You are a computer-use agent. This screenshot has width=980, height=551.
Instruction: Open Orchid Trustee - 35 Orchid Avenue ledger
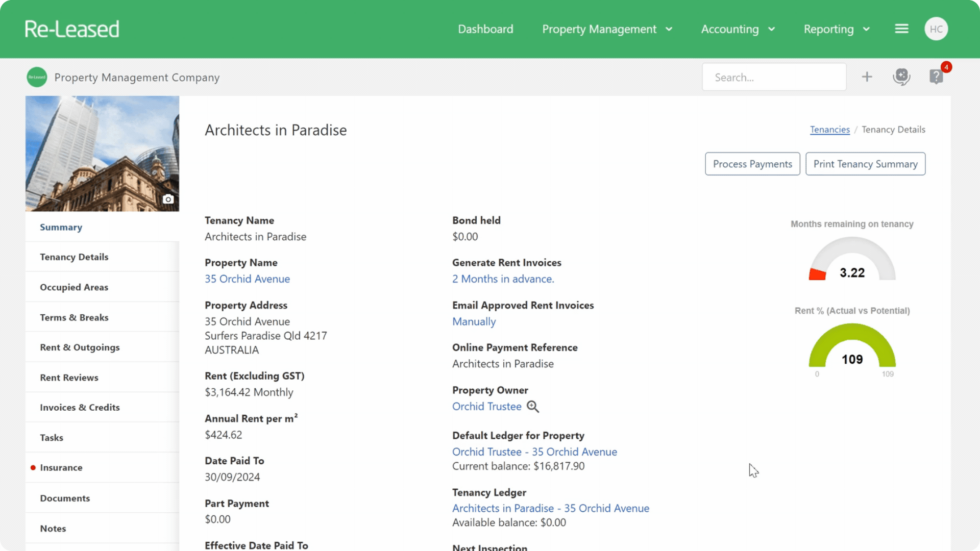(534, 452)
